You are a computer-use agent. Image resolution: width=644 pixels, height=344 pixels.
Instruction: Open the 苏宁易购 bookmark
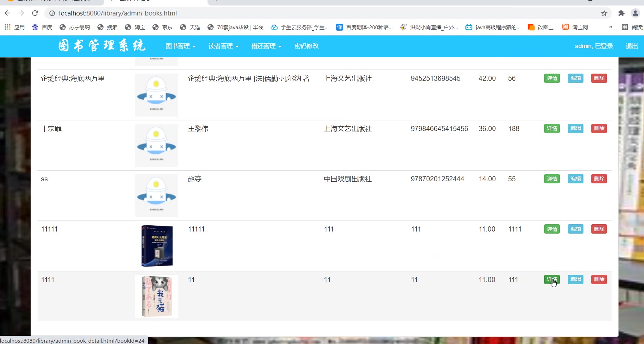[x=75, y=27]
